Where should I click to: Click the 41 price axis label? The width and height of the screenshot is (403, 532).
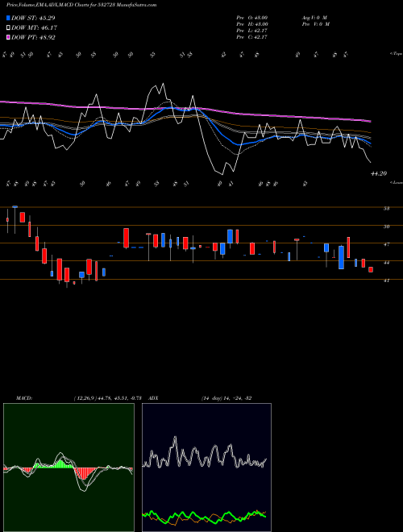386,281
